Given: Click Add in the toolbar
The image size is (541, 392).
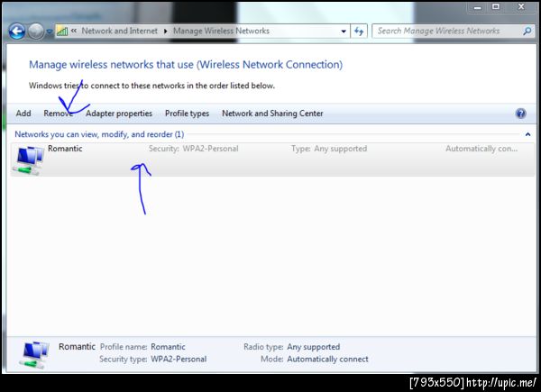Looking at the screenshot, I should pyautogui.click(x=23, y=114).
